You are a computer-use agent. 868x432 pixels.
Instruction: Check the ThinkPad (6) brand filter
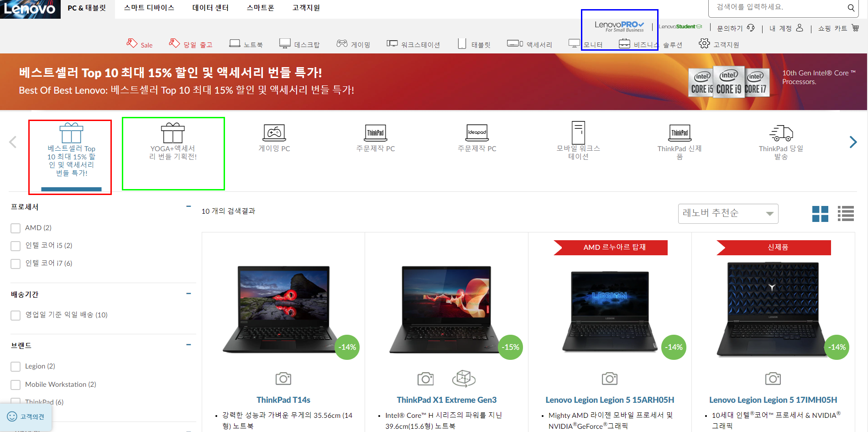pos(16,402)
